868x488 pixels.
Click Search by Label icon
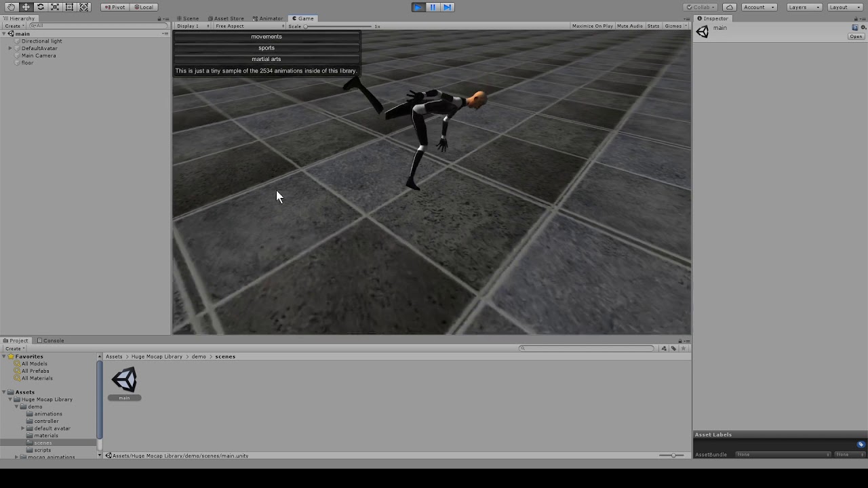tap(673, 348)
